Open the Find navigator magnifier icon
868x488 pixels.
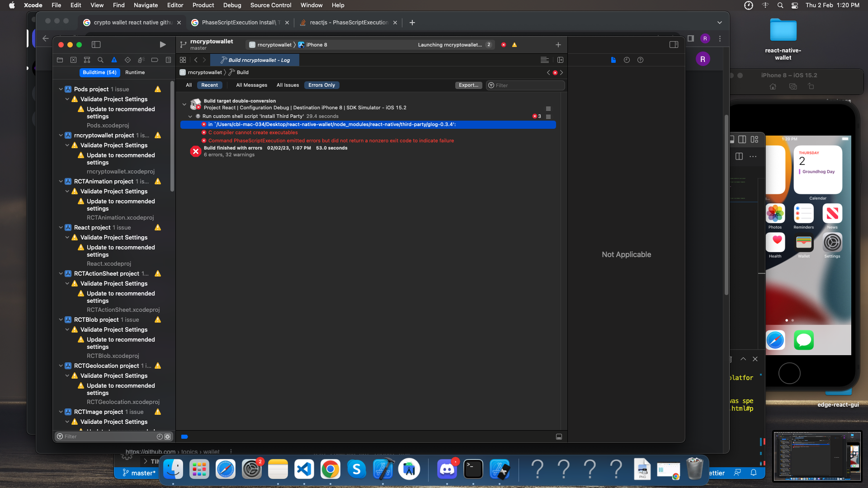pos(100,60)
